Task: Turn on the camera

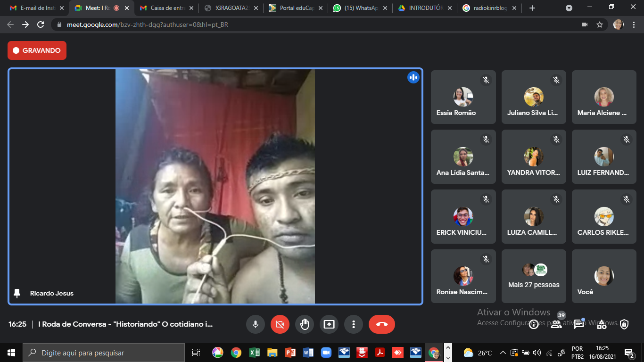Action: click(280, 324)
